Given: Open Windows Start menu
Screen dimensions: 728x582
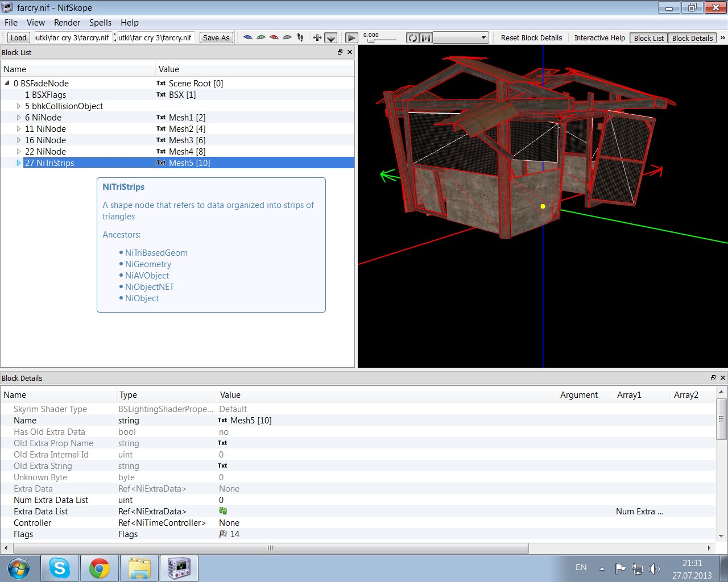Looking at the screenshot, I should 19,568.
